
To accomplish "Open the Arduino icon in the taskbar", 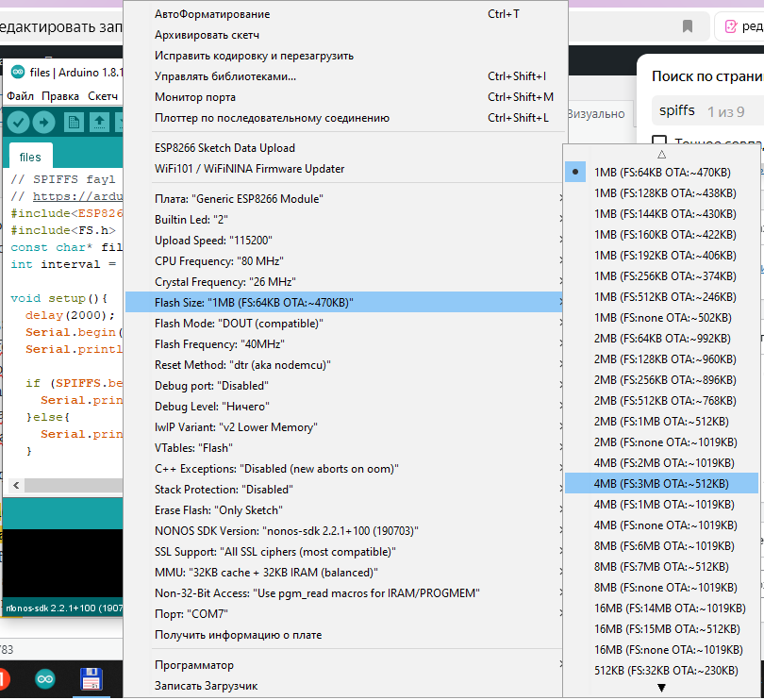I will click(x=45, y=679).
